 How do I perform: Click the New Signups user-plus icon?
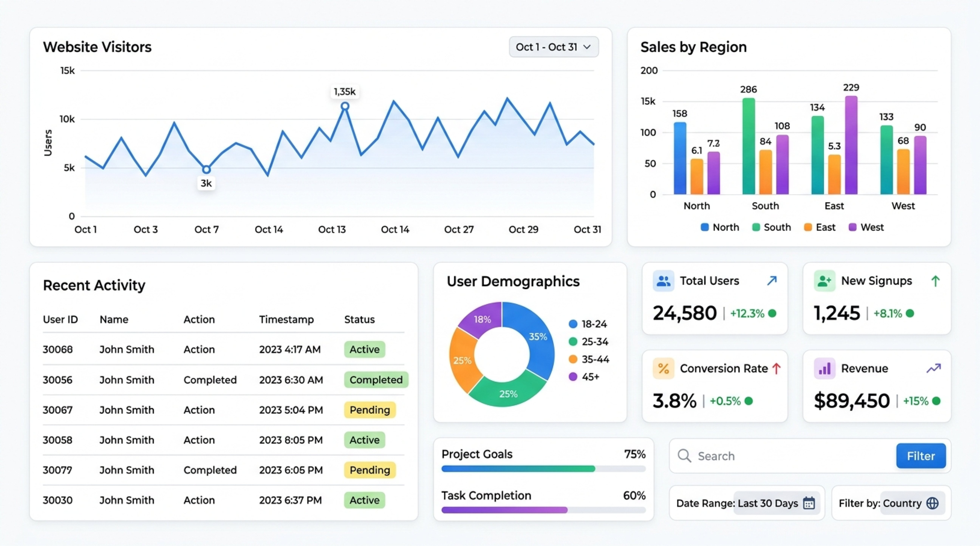point(824,281)
